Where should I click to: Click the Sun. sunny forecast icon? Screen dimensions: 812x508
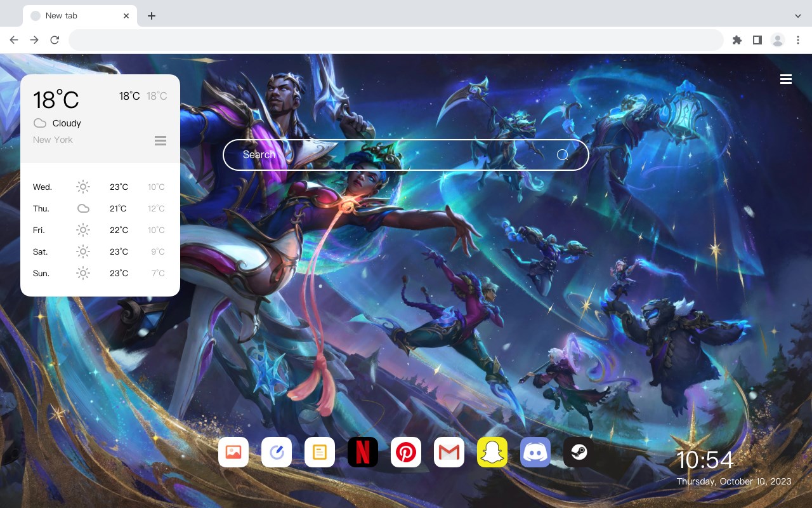tap(83, 273)
